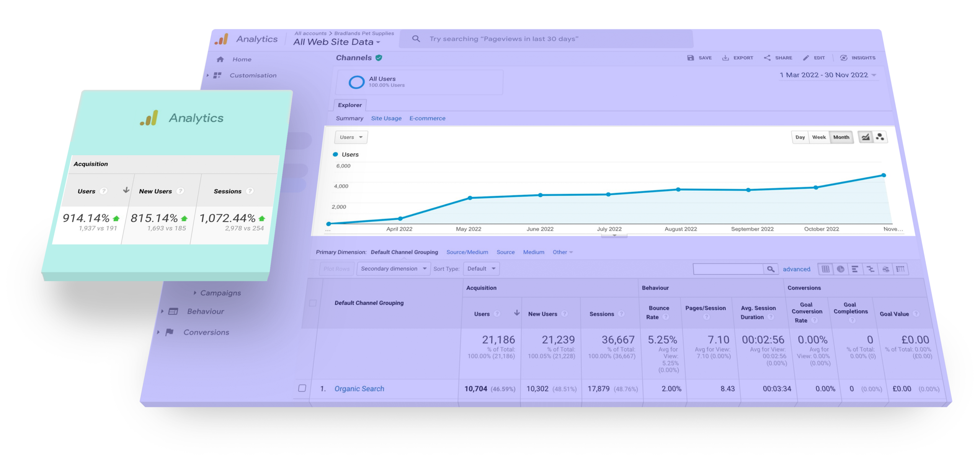Image resolution: width=980 pixels, height=476 pixels.
Task: Tick the select-all header checkbox
Action: (312, 303)
